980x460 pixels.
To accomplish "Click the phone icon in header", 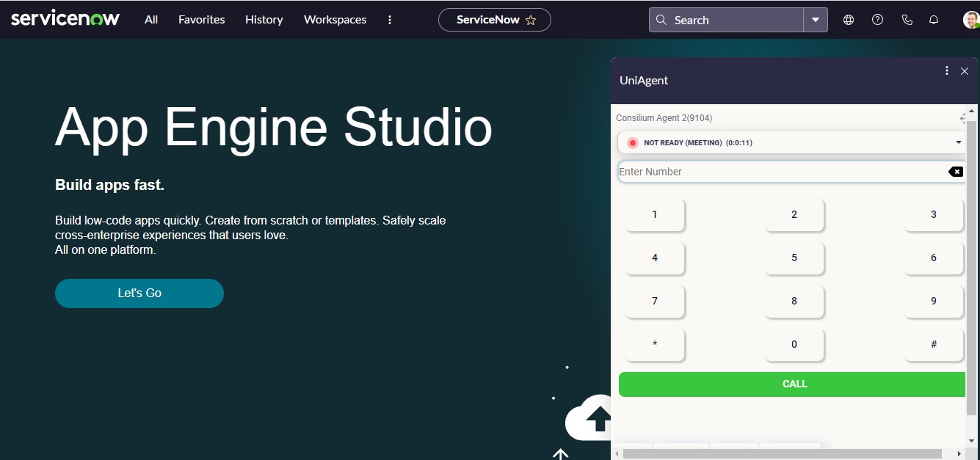I will pyautogui.click(x=907, y=20).
